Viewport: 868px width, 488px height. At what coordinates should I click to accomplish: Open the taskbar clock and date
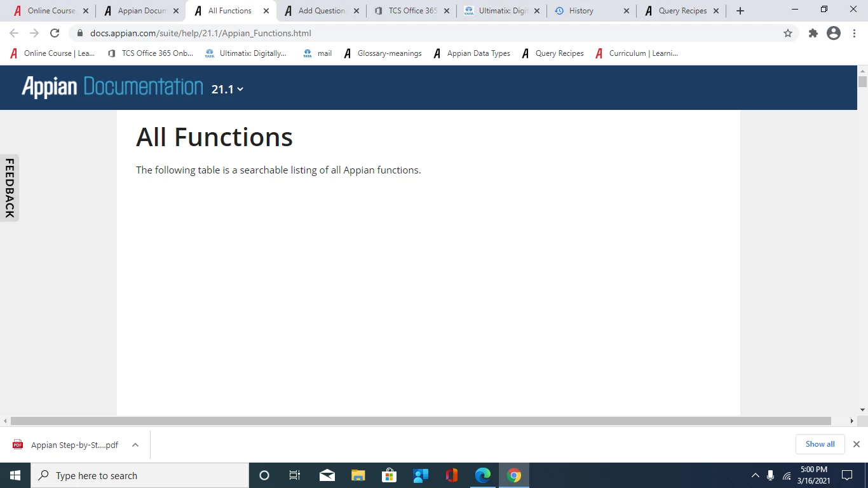click(x=813, y=475)
